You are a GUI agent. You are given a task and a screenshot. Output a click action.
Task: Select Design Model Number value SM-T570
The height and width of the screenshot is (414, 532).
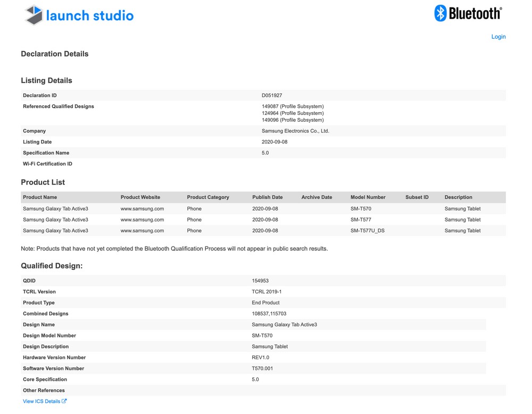(x=262, y=335)
